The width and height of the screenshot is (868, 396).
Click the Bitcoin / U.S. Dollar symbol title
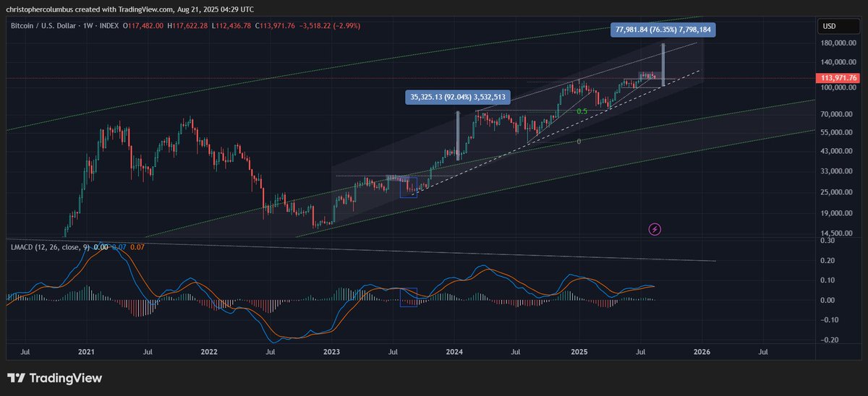click(x=45, y=26)
